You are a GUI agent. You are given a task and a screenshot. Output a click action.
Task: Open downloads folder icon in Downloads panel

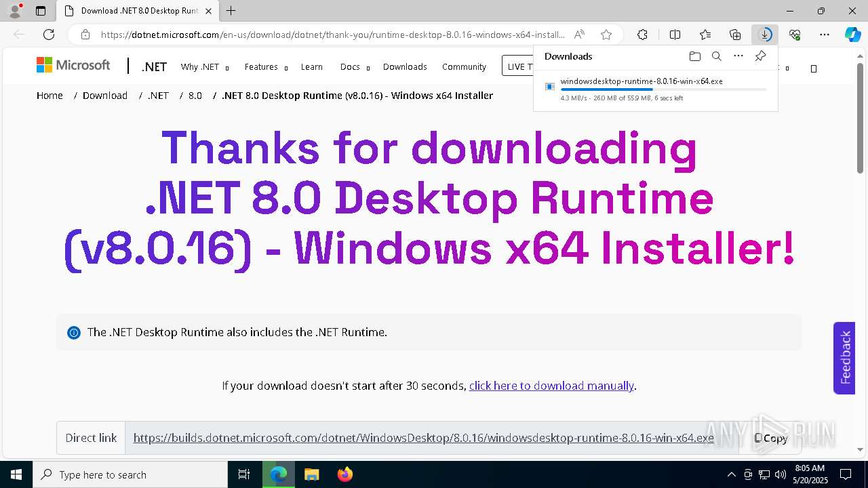pos(694,56)
